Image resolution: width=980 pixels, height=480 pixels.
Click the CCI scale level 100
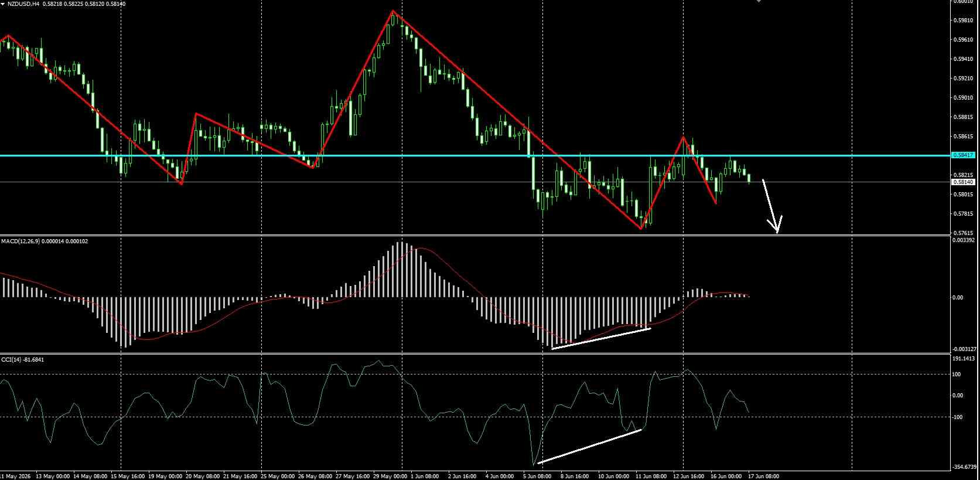point(958,375)
